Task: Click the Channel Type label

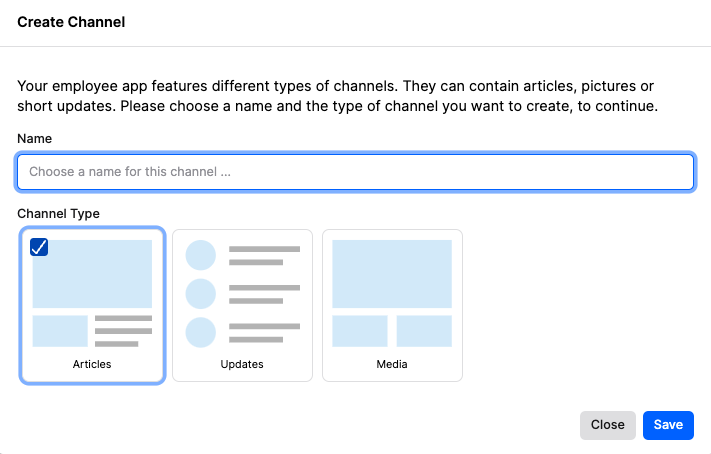Action: pyautogui.click(x=58, y=214)
